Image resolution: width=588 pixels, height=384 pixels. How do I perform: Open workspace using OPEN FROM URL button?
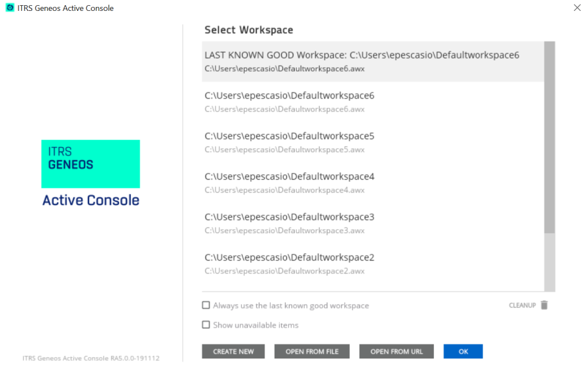point(397,351)
